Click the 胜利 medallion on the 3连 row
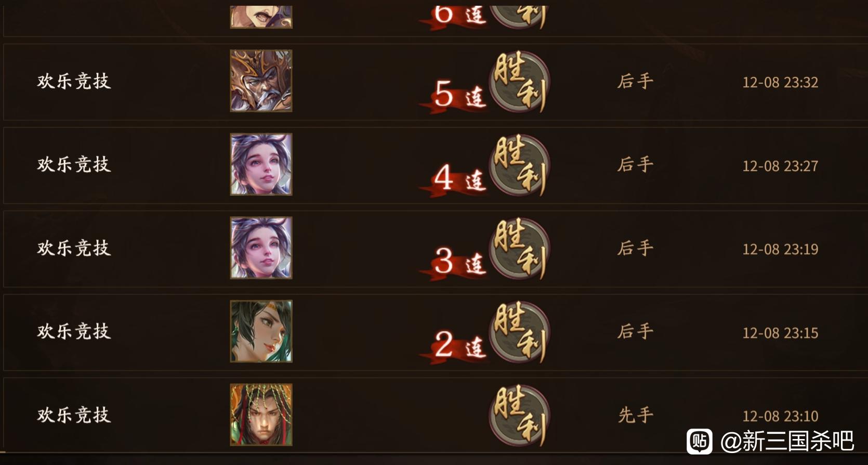 coord(519,249)
